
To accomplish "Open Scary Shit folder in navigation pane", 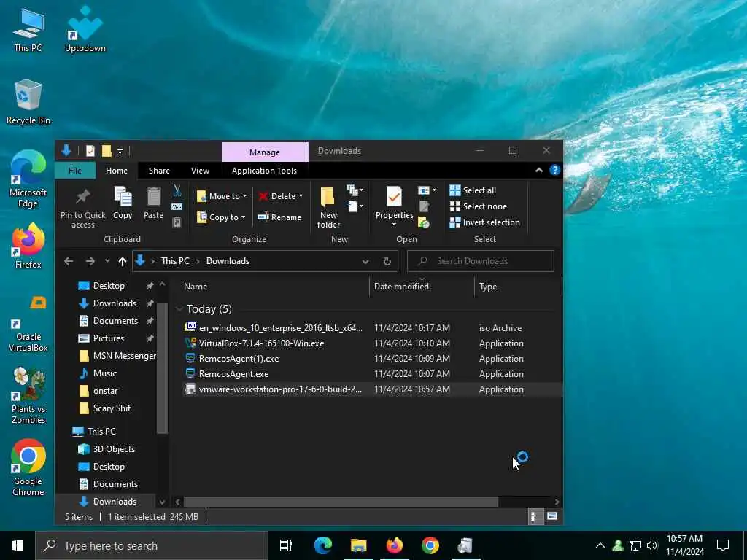I will (x=112, y=408).
